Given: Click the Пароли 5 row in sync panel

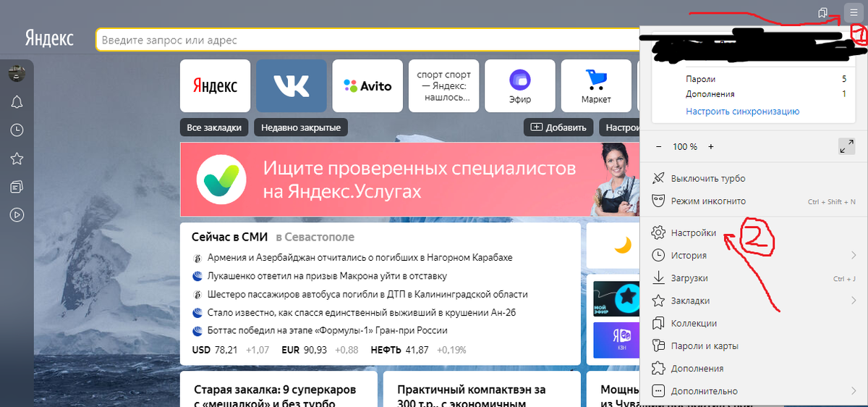Looking at the screenshot, I should (766, 78).
